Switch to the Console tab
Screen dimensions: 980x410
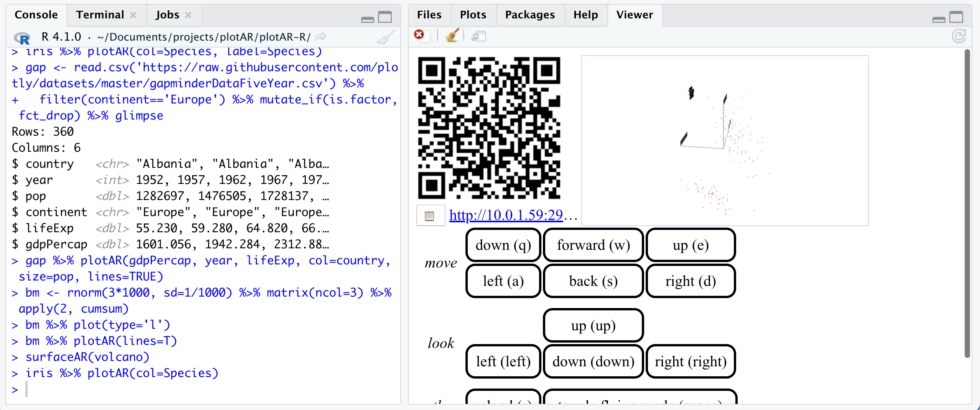pos(36,15)
